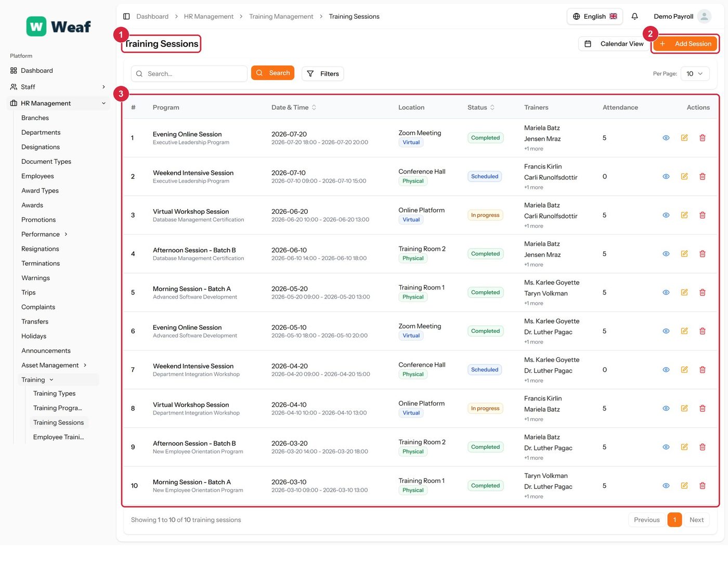Click the Add Session button

(685, 44)
